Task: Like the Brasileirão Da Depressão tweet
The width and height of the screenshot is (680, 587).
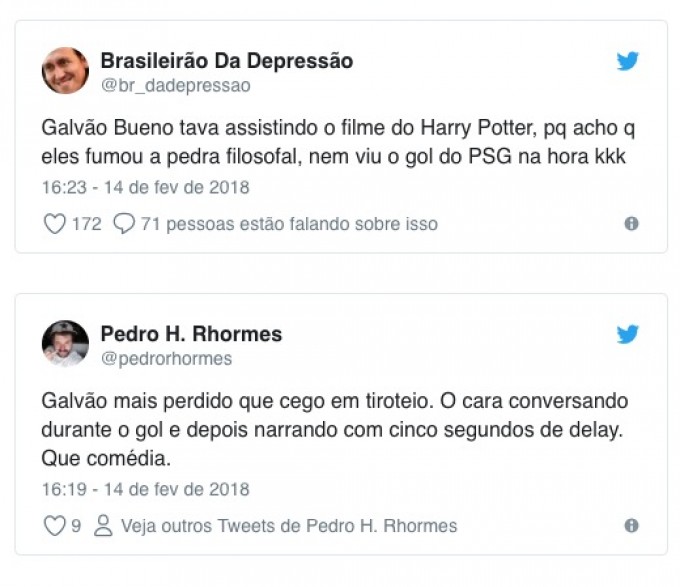Action: (x=55, y=224)
